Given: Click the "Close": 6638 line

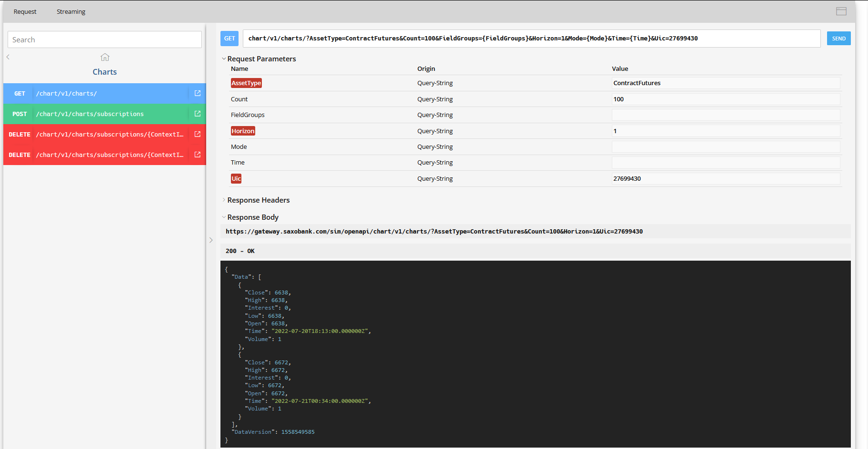Looking at the screenshot, I should pos(268,293).
